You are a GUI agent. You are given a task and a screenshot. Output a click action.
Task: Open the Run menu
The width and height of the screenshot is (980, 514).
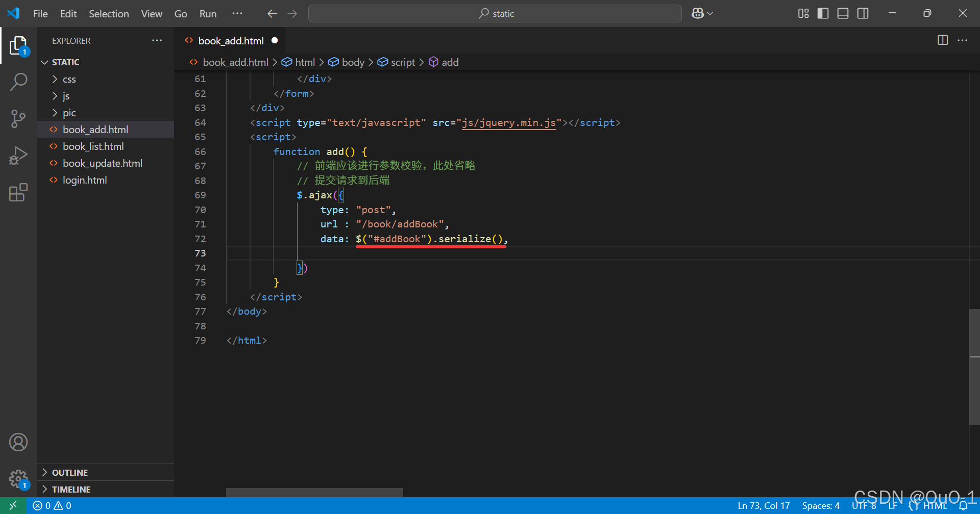(208, 14)
